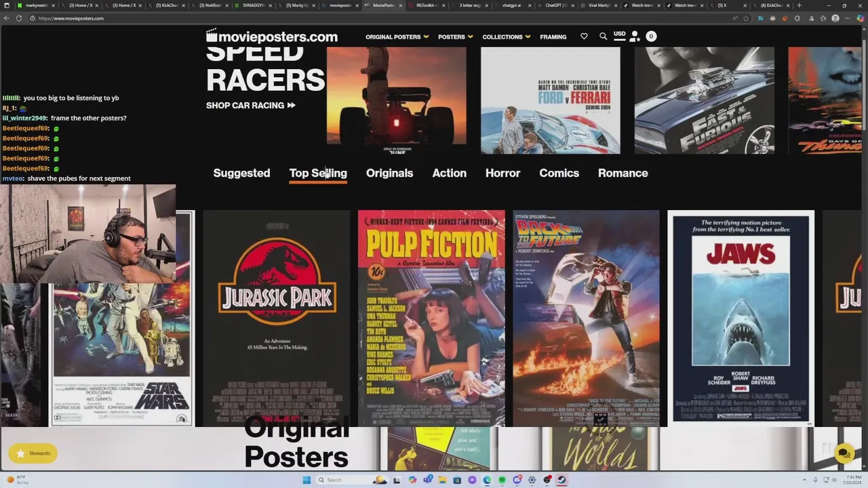The height and width of the screenshot is (488, 868).
Task: Expand the Collections navigation menu
Action: click(x=506, y=37)
